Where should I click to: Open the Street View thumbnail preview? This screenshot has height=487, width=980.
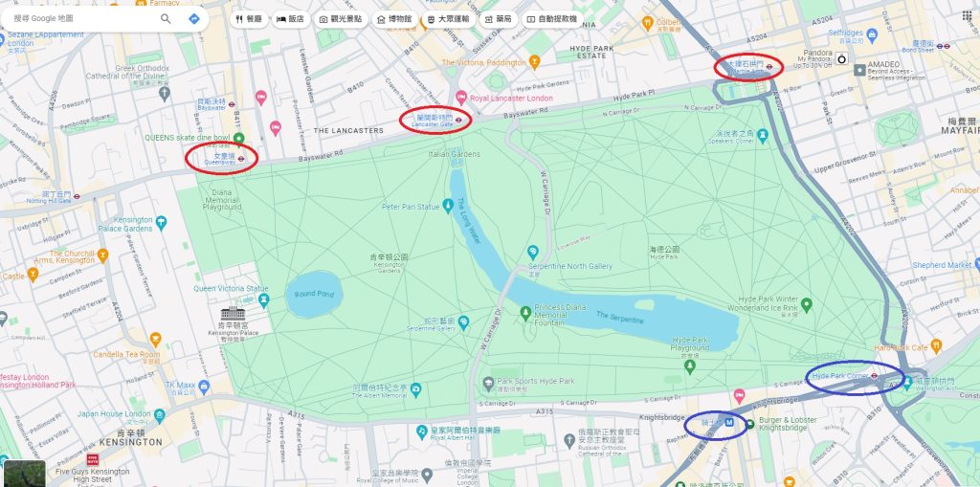[24, 474]
